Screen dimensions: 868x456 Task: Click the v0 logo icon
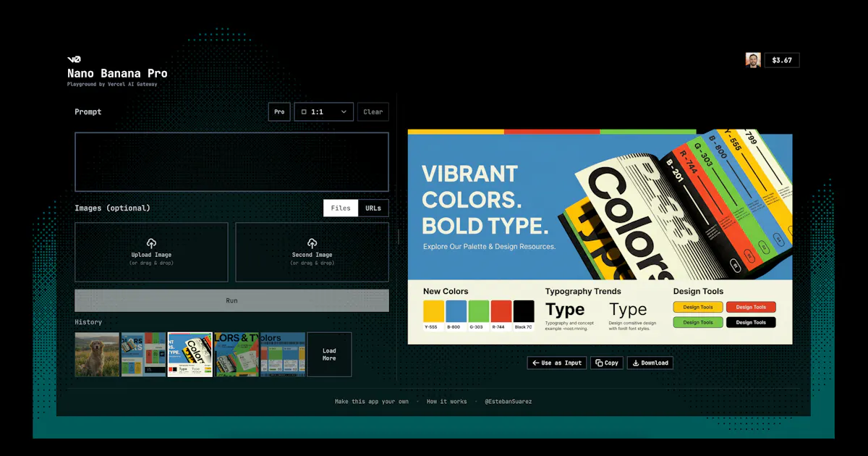point(74,59)
